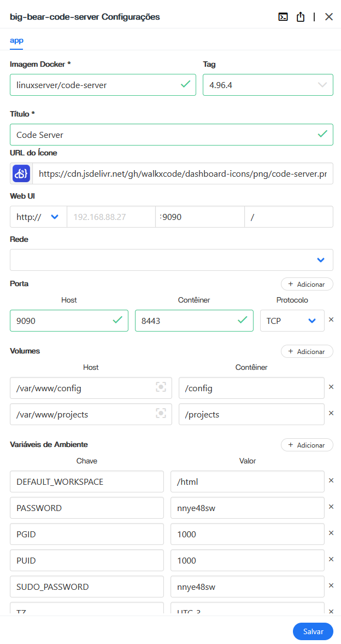Open the http:// protocol dropdown
This screenshot has height=644, width=341.
coord(38,217)
